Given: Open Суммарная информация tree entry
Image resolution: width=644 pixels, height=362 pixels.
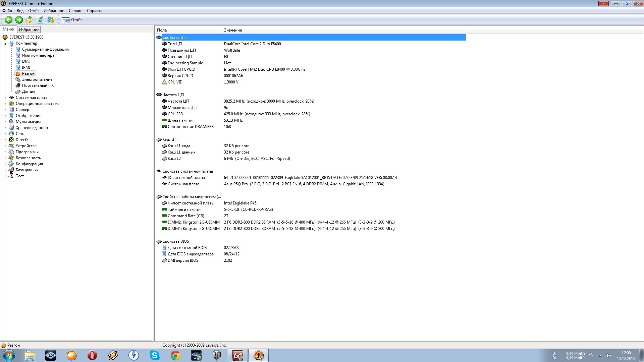Looking at the screenshot, I should [x=45, y=49].
